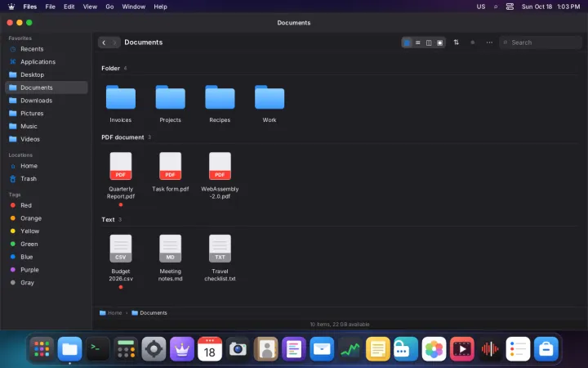Go back with the left chevron
Viewport: 588px width, 368px height.
click(104, 43)
